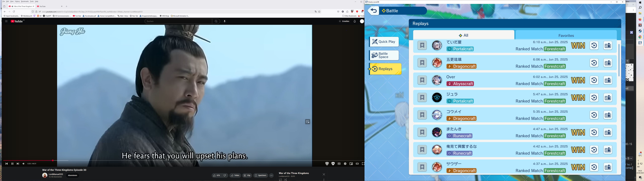Play the replay against Over
The width and height of the screenshot is (644, 181).
[594, 80]
